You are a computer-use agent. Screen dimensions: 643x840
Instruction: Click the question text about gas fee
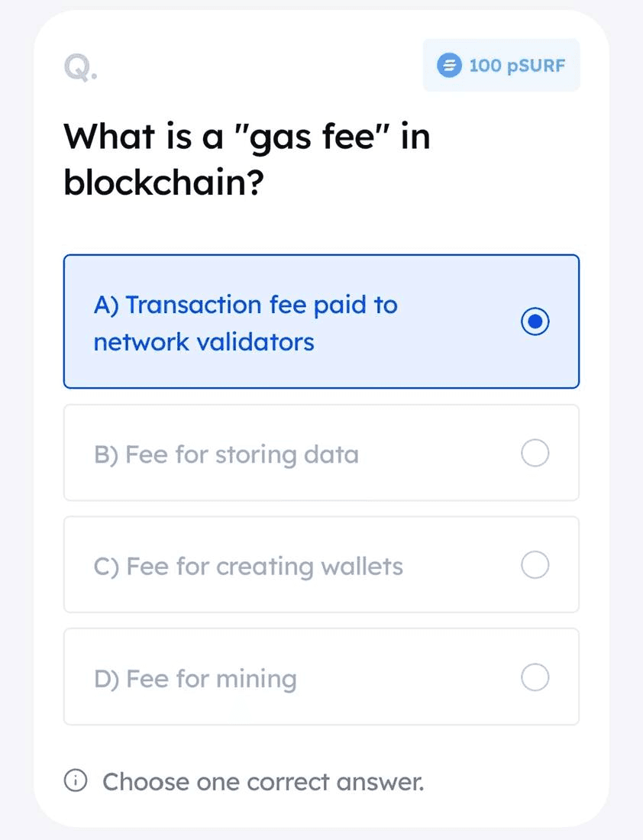coord(247,159)
